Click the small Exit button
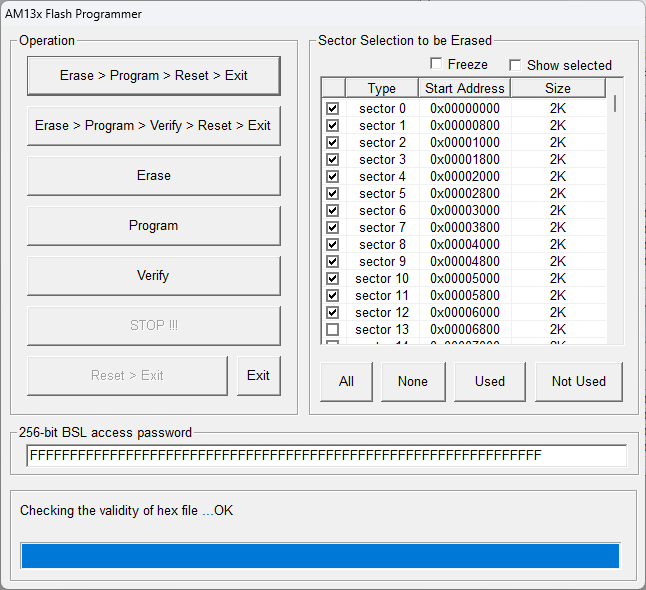The image size is (646, 590). [258, 376]
